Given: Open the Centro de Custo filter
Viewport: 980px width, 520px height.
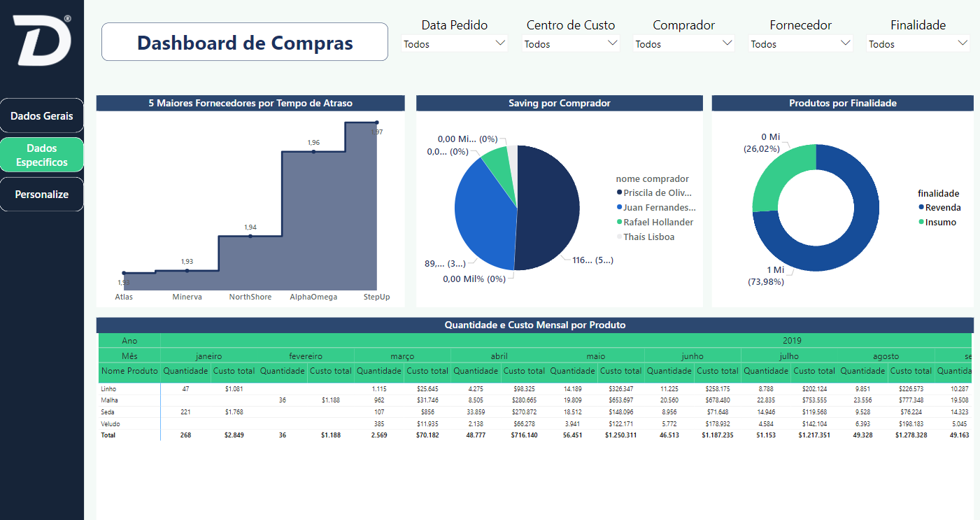Looking at the screenshot, I should [x=613, y=43].
